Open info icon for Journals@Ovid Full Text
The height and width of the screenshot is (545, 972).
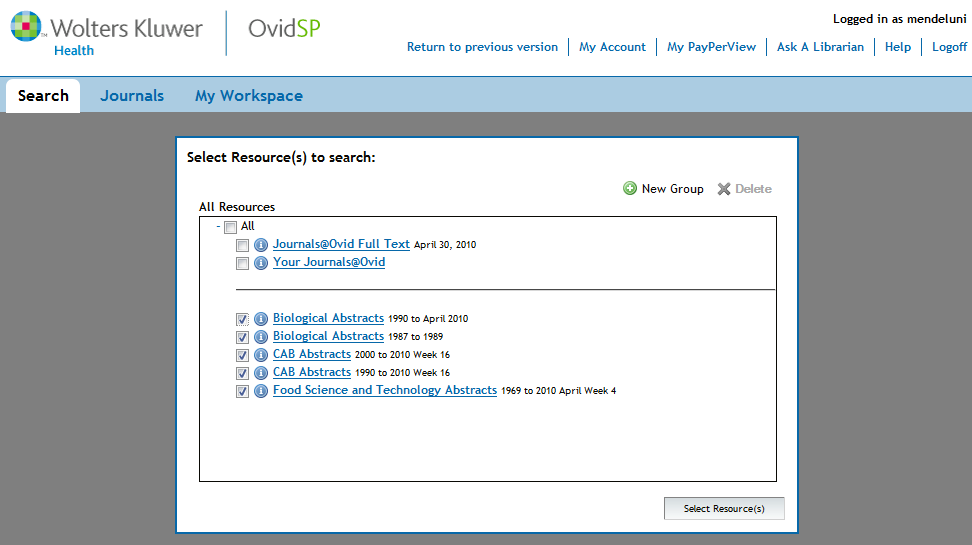coord(261,245)
